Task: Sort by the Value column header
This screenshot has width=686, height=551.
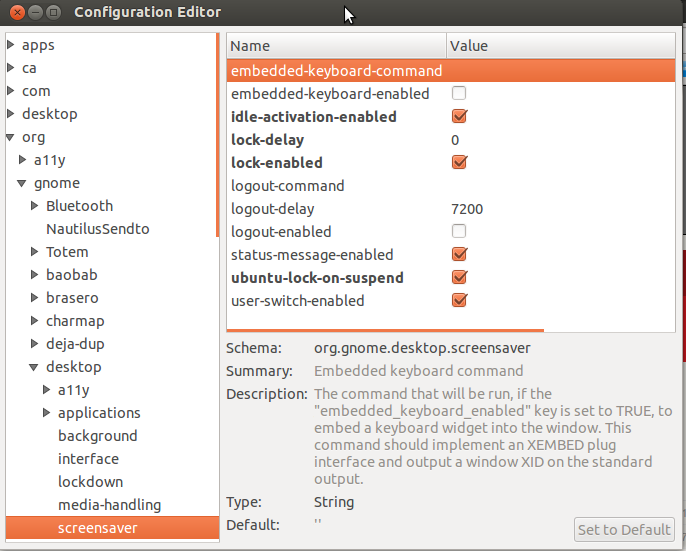Action: 561,46
